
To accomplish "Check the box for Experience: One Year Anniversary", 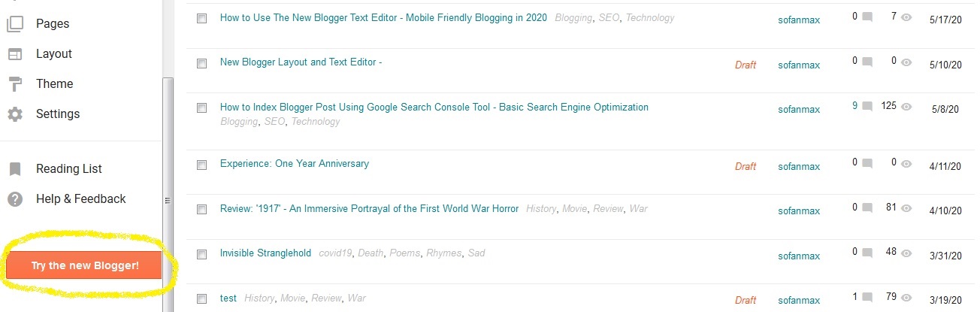I will click(x=201, y=165).
